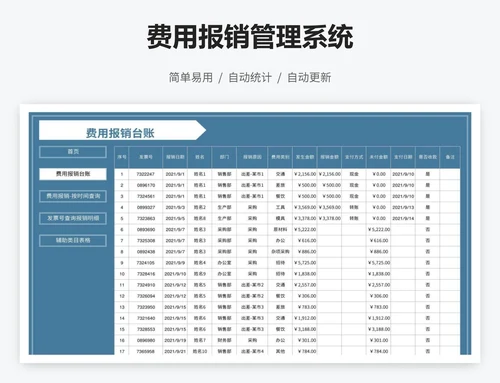This screenshot has width=500, height=383.
Task: Select invoice number 7322247 in row 1
Action: coord(146,174)
